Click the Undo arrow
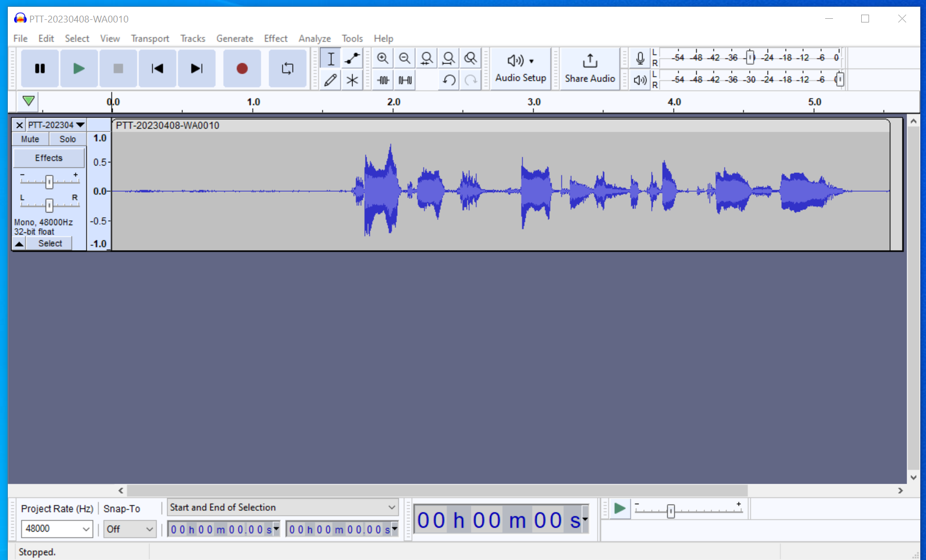 (449, 80)
